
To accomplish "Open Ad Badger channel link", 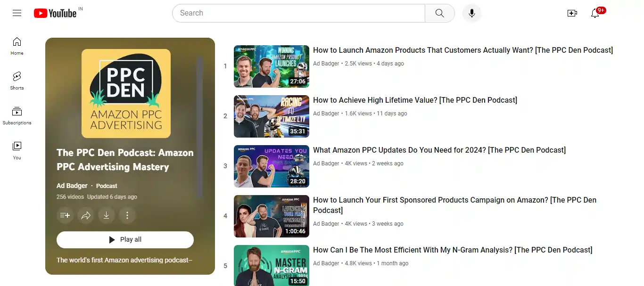I will [x=72, y=185].
